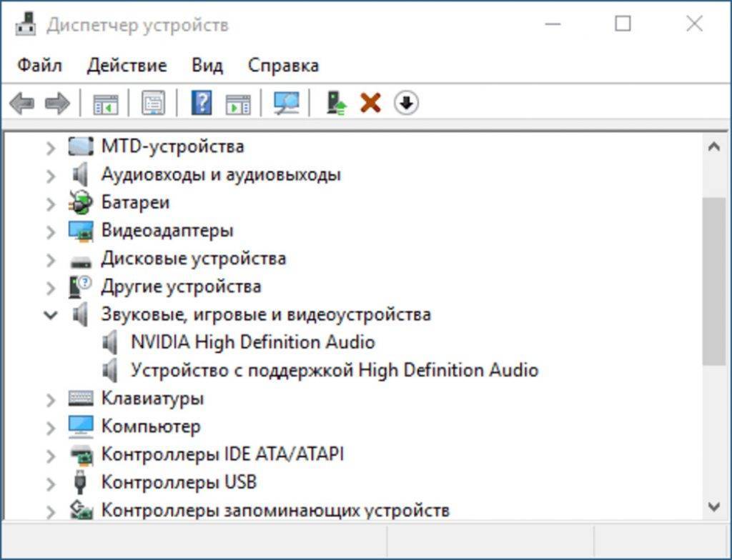Open the Вид menu
The image size is (732, 560).
tap(207, 66)
